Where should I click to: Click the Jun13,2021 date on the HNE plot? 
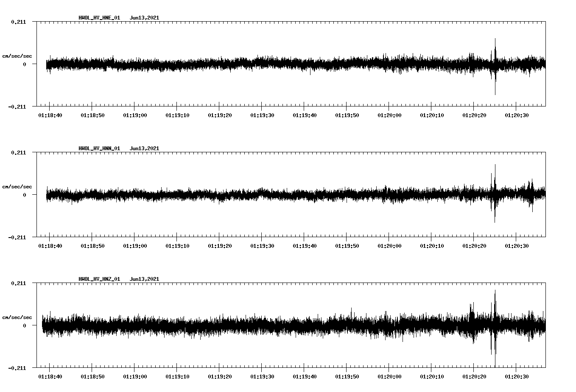point(145,18)
